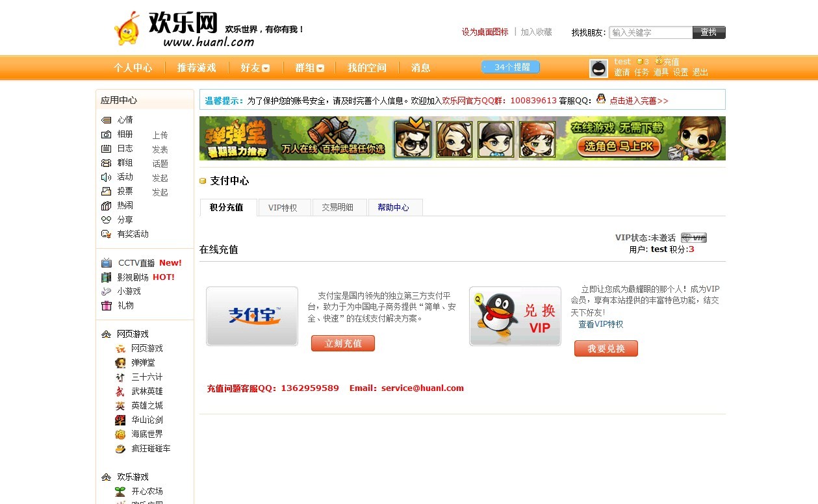Screen dimensions: 818x504
Task: Click the money bag icon beside 充值
Action: point(659,61)
